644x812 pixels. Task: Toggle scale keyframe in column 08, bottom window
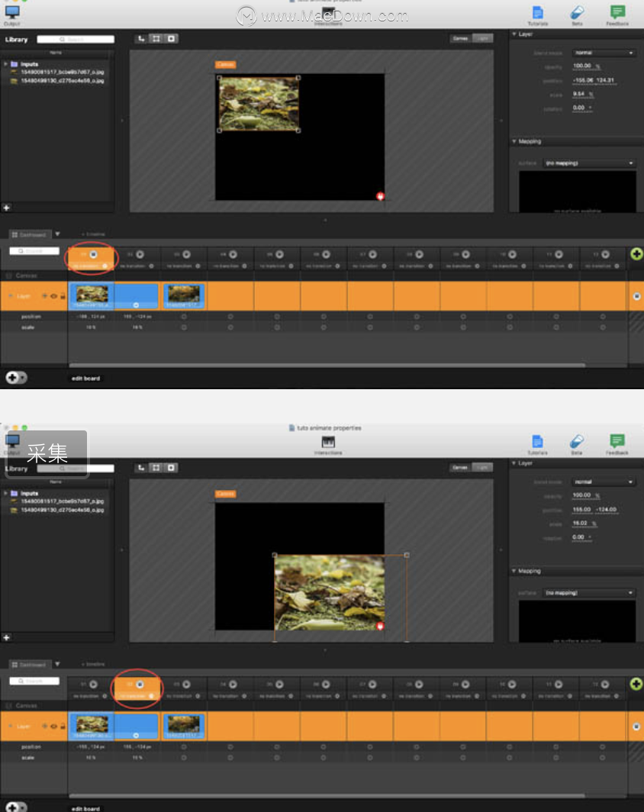(x=416, y=758)
